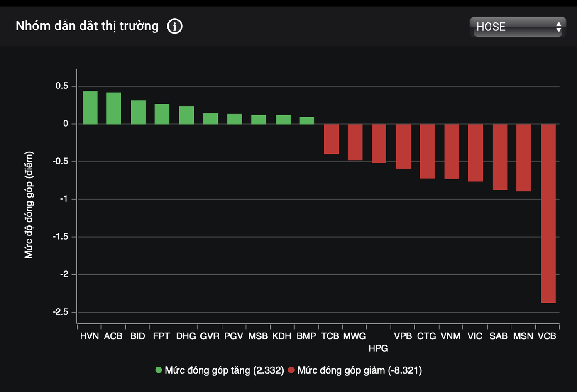The height and width of the screenshot is (392, 577).
Task: Click the info icon beside the chart title
Action: click(x=174, y=27)
